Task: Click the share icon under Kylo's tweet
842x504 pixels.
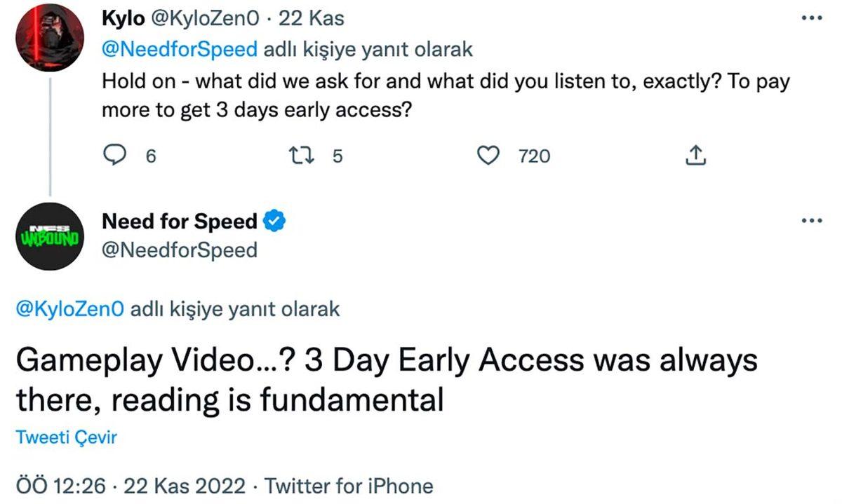Action: click(695, 156)
